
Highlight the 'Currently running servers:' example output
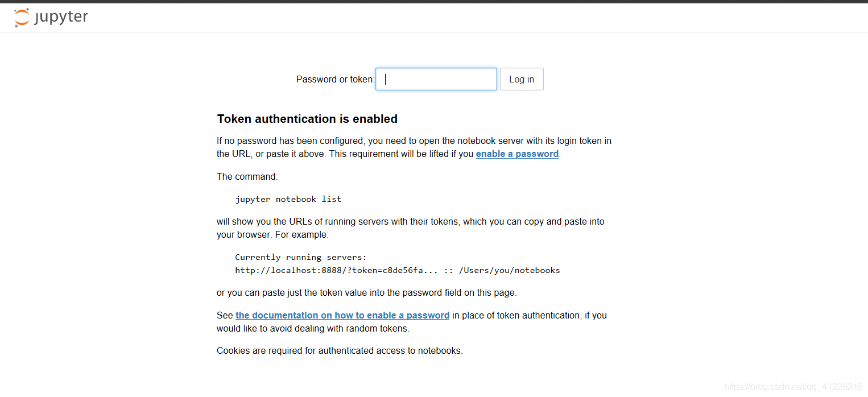pyautogui.click(x=300, y=257)
